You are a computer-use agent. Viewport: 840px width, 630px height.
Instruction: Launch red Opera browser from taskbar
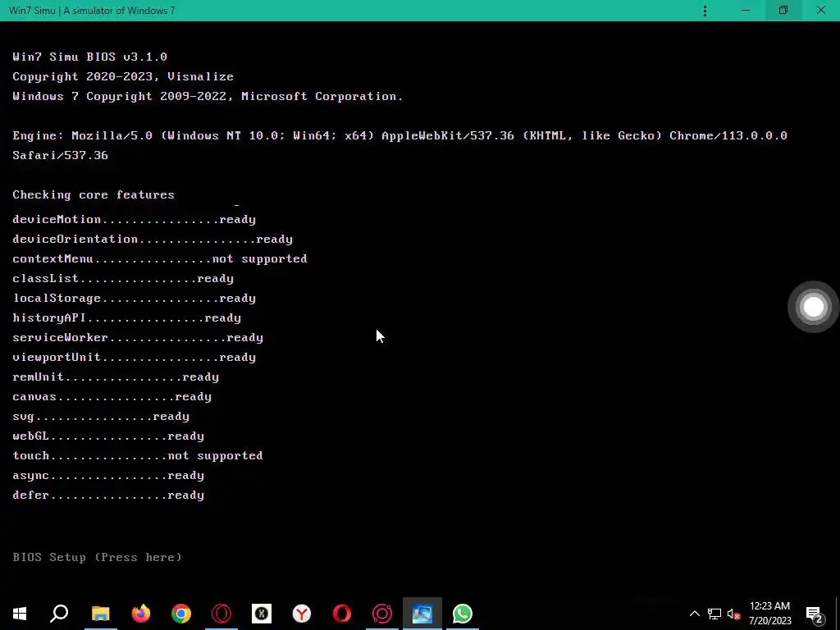(x=342, y=614)
